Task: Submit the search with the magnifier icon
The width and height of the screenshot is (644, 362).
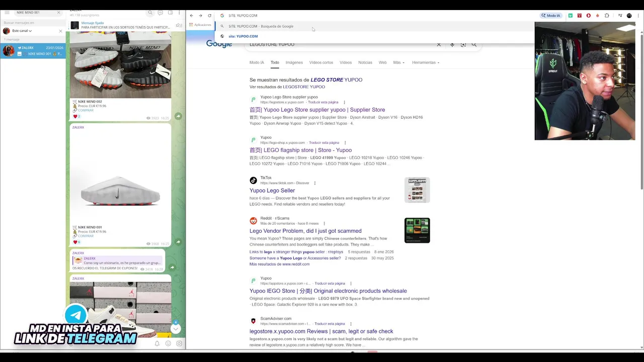Action: coord(474,44)
